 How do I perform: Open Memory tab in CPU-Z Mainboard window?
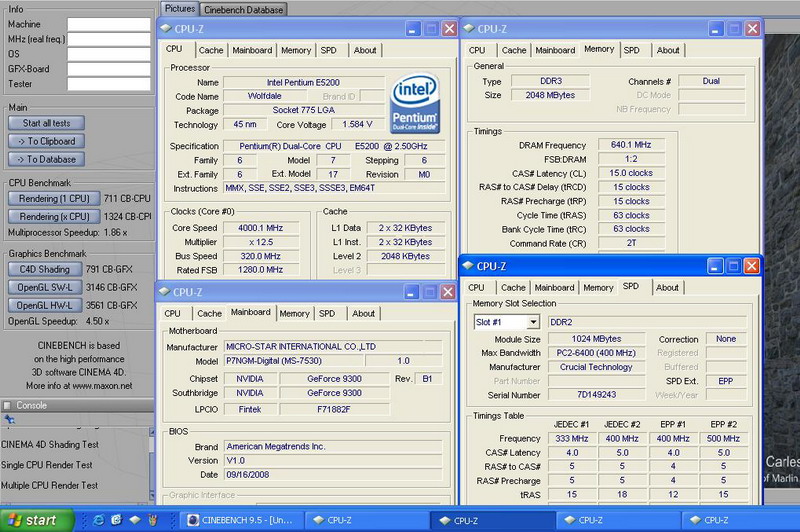pyautogui.click(x=294, y=313)
